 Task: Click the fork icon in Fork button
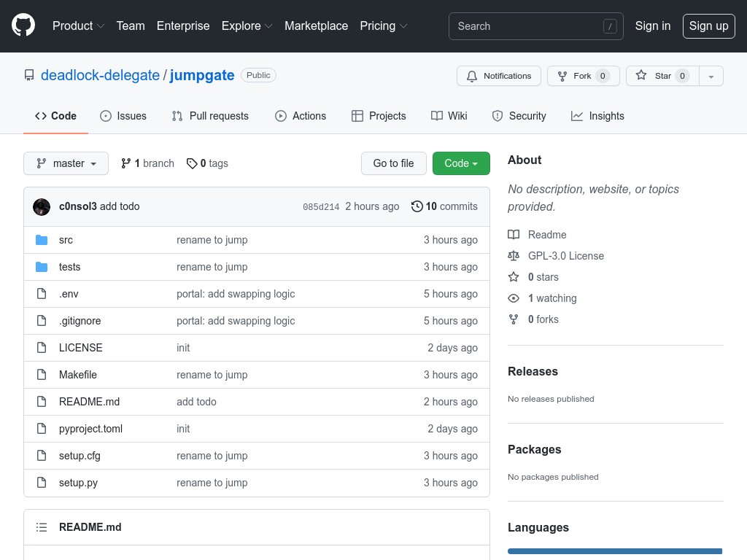[x=562, y=76]
